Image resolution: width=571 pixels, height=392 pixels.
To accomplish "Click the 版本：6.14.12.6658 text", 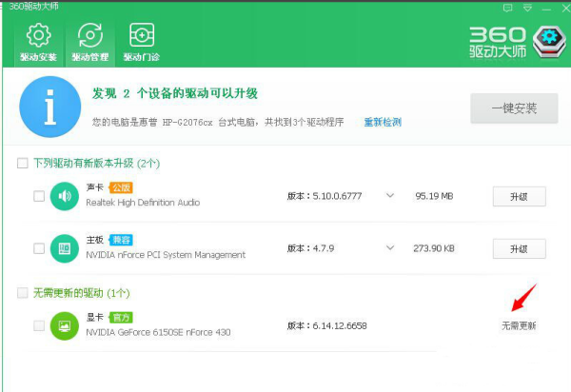I will tap(327, 325).
